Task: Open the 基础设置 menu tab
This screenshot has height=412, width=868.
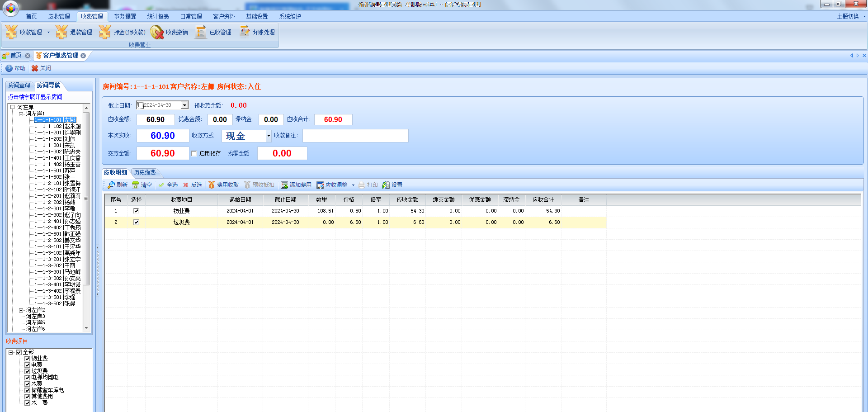Action: (x=257, y=16)
